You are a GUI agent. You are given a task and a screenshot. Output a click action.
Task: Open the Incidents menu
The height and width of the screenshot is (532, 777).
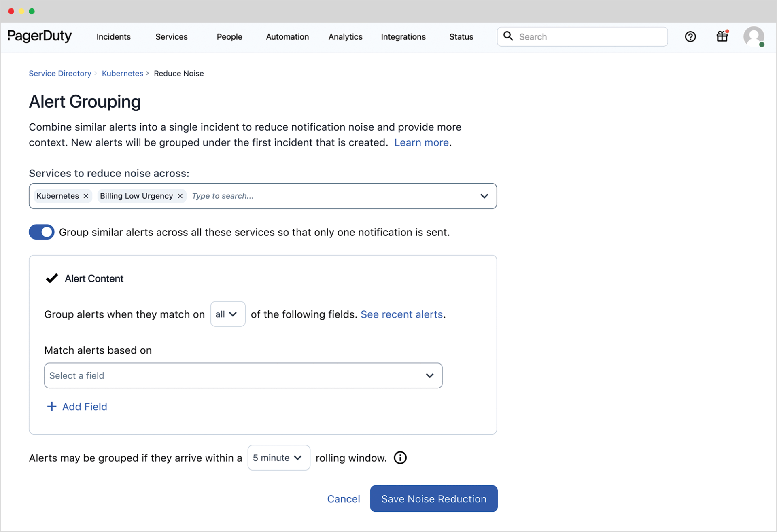coord(113,36)
